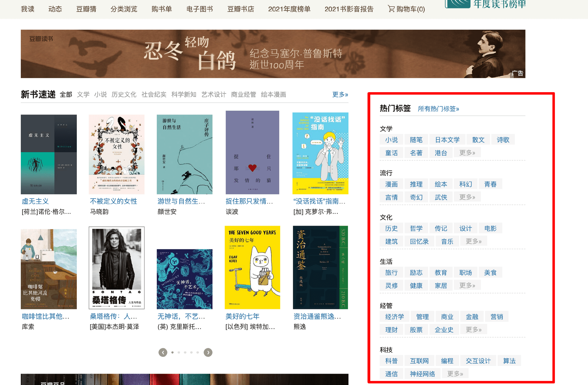Open 所有热门标签 link

click(438, 109)
